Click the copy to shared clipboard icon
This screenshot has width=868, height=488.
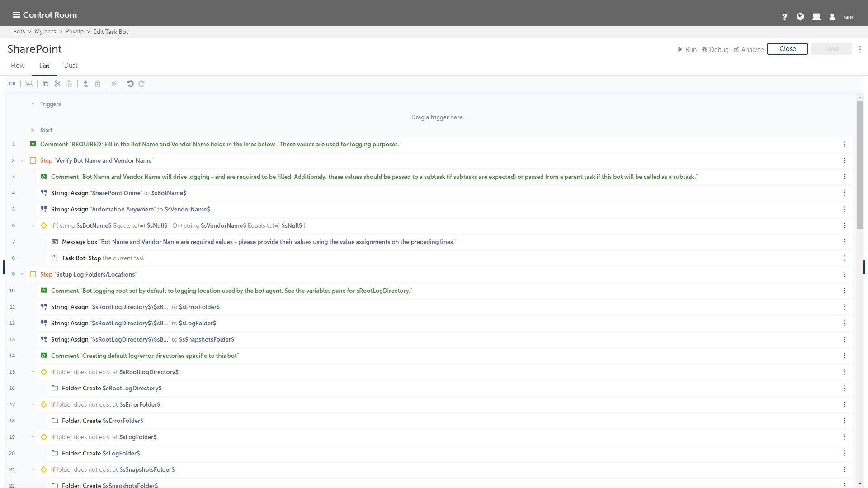click(x=86, y=84)
